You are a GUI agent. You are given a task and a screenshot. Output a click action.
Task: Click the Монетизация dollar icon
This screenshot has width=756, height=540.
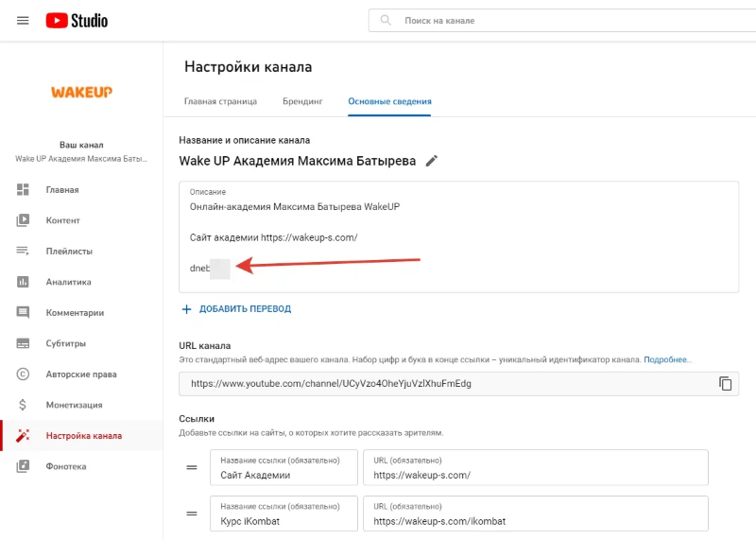(x=23, y=405)
